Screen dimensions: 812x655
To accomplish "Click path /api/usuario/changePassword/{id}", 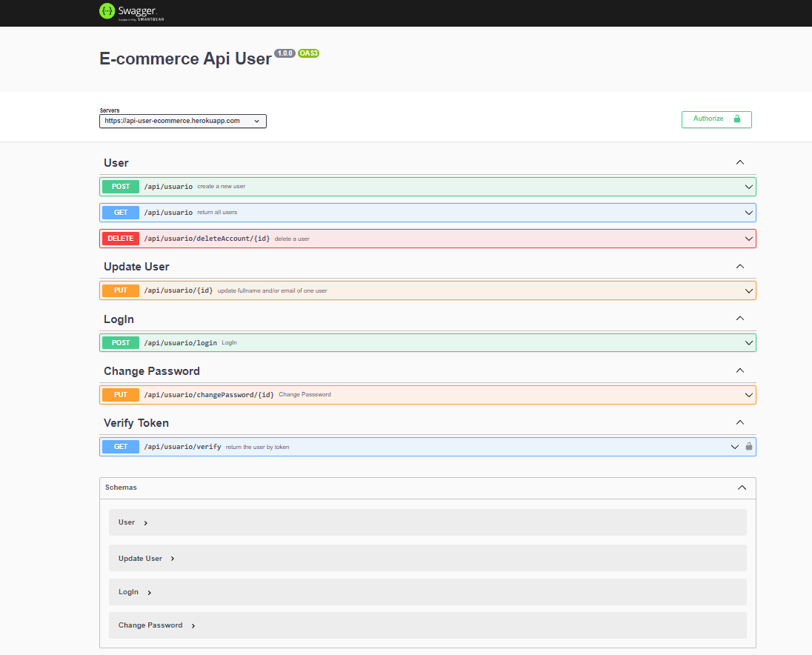I will tap(209, 394).
